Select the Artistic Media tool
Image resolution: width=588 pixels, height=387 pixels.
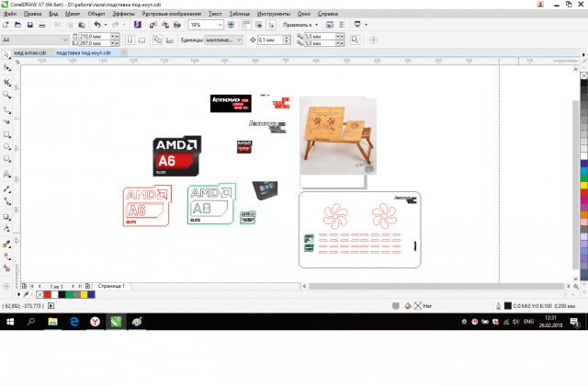tap(6, 122)
